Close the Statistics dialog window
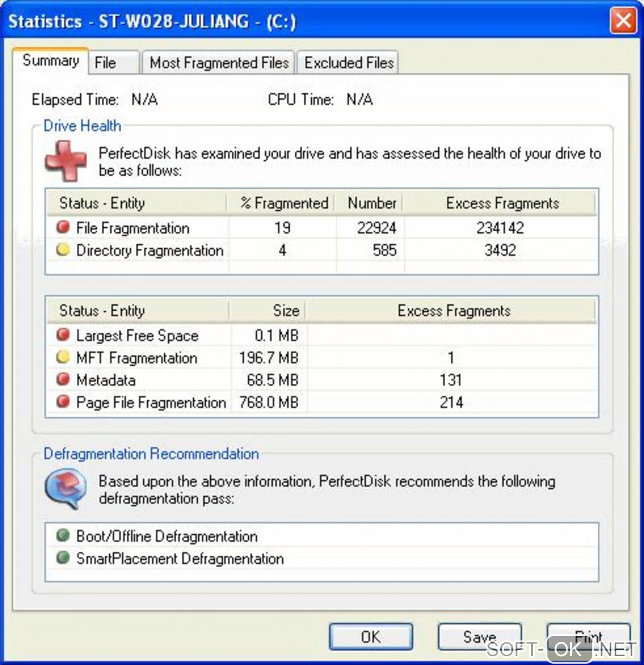This screenshot has width=644, height=665. (623, 20)
